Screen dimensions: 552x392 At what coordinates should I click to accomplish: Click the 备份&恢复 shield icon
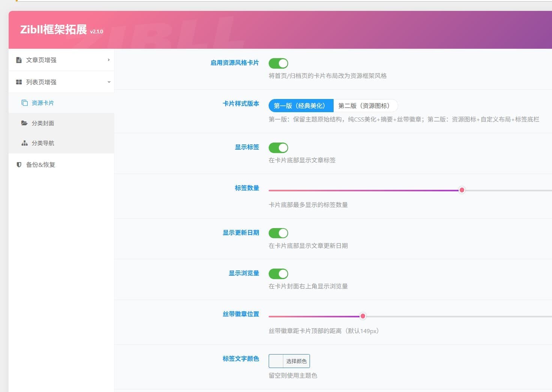[x=19, y=164]
